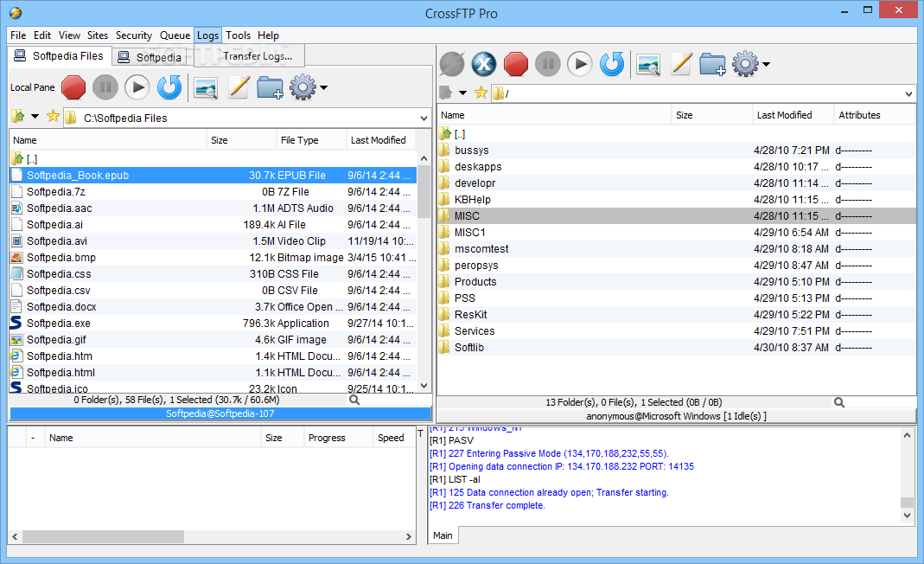Open the Security menu
The image size is (924, 564).
134,35
